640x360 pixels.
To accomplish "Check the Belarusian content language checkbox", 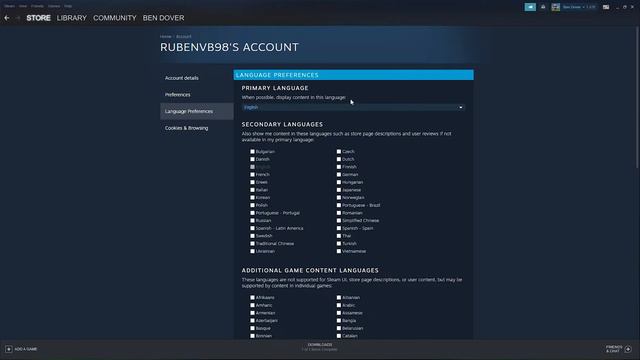I will 339,328.
